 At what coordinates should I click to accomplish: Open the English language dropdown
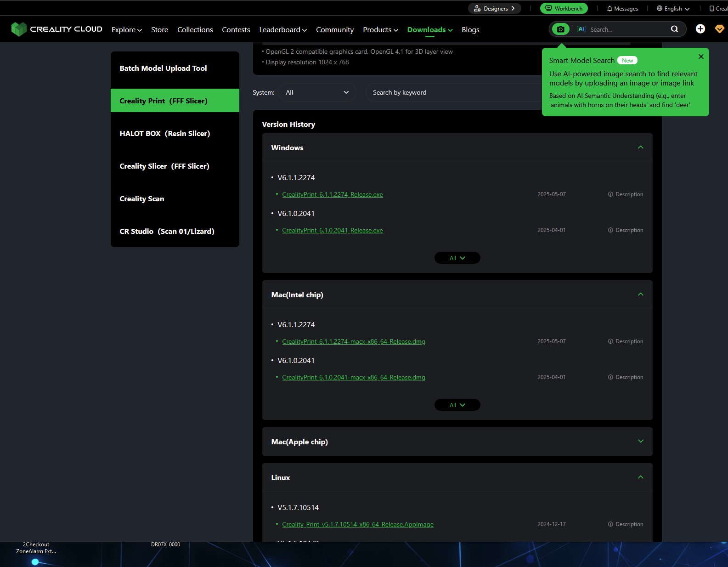click(x=673, y=9)
